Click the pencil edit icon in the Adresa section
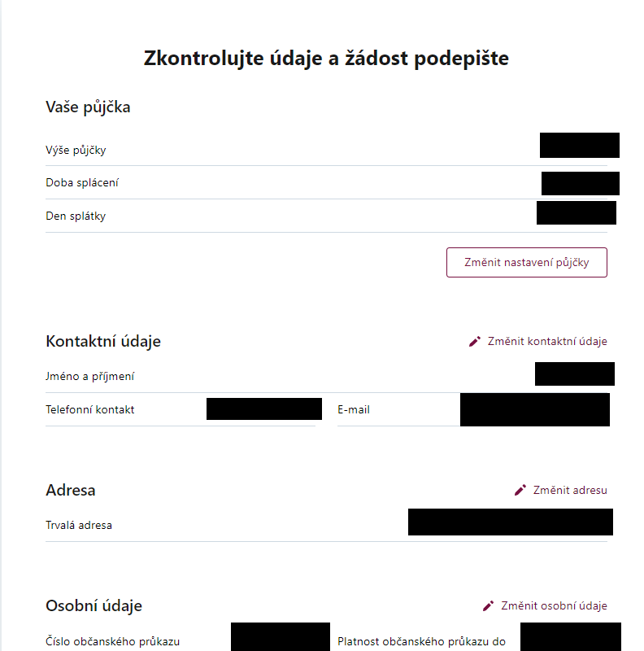644x651 pixels. (x=520, y=490)
